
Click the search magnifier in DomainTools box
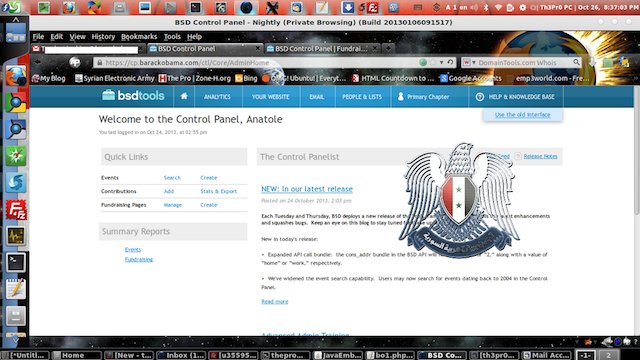[x=576, y=62]
